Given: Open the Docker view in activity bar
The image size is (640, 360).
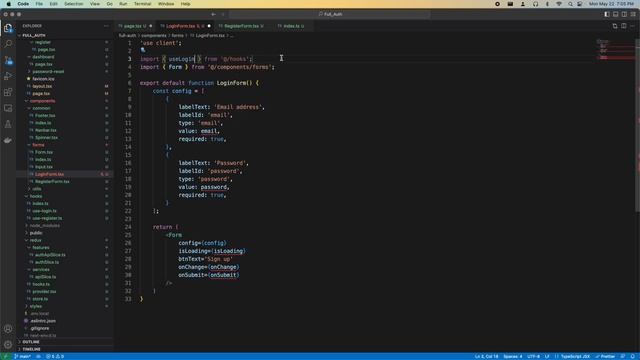Looking at the screenshot, I should 8,140.
